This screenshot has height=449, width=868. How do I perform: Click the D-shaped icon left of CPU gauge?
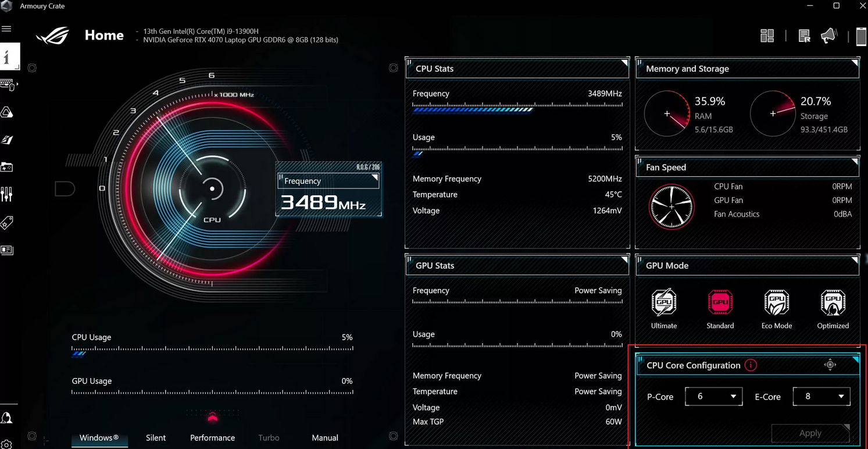point(65,188)
